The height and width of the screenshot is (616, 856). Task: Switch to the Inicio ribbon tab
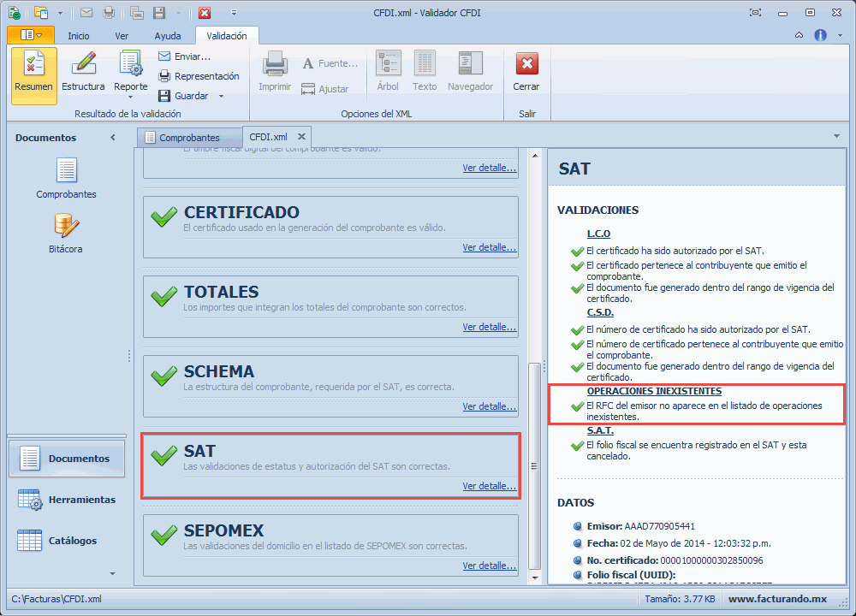(x=78, y=36)
